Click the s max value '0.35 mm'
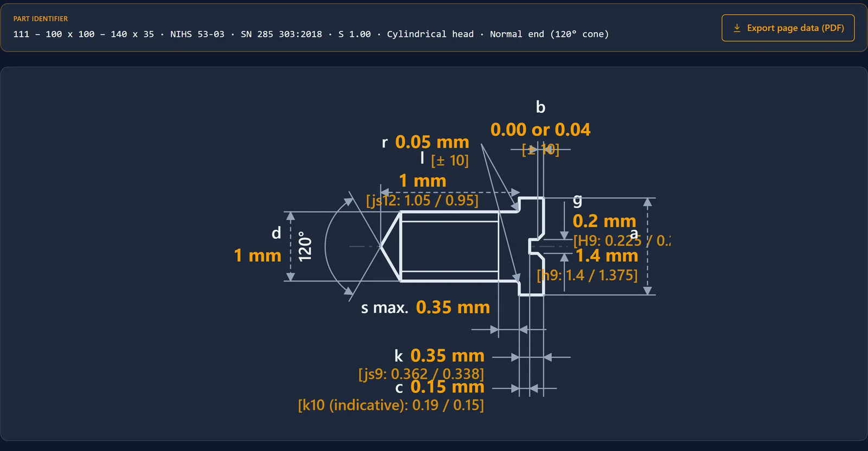Screen dimensions: 868x451 coord(453,307)
